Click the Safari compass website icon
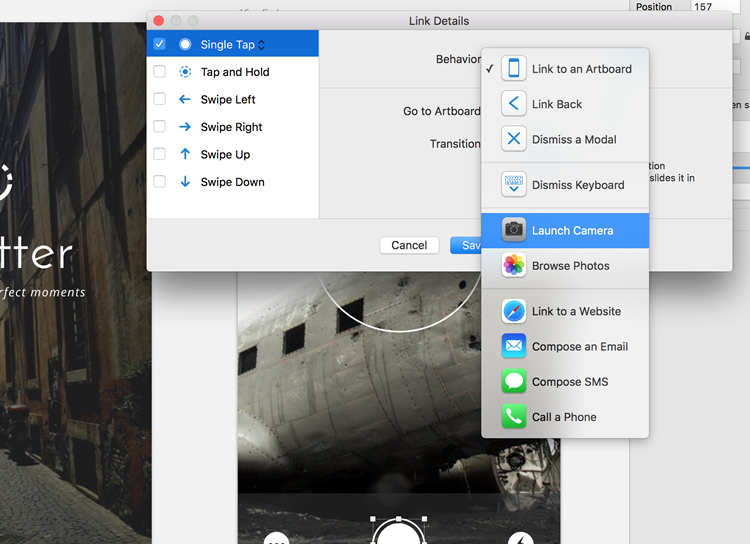Viewport: 750px width, 544px height. [x=514, y=311]
